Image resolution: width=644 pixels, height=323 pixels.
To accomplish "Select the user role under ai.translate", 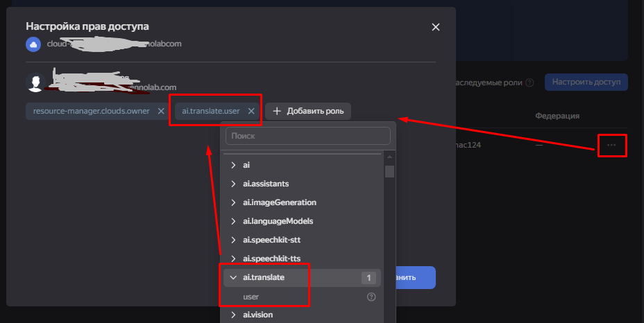I will click(x=251, y=297).
